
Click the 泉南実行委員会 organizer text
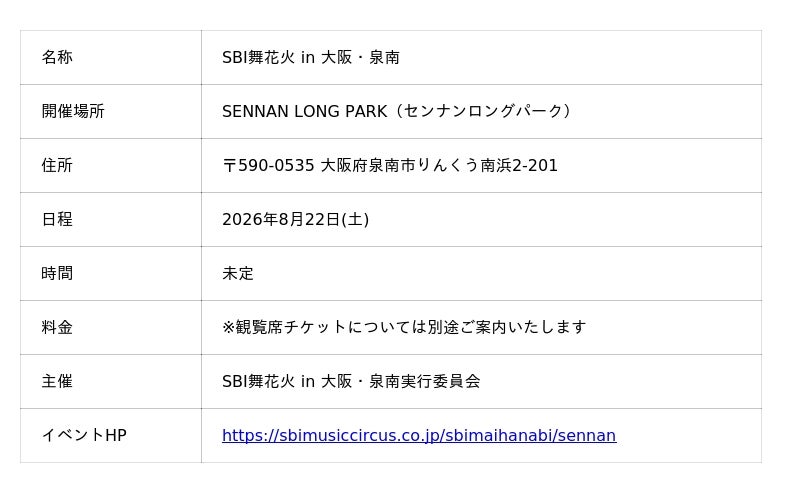click(x=424, y=382)
